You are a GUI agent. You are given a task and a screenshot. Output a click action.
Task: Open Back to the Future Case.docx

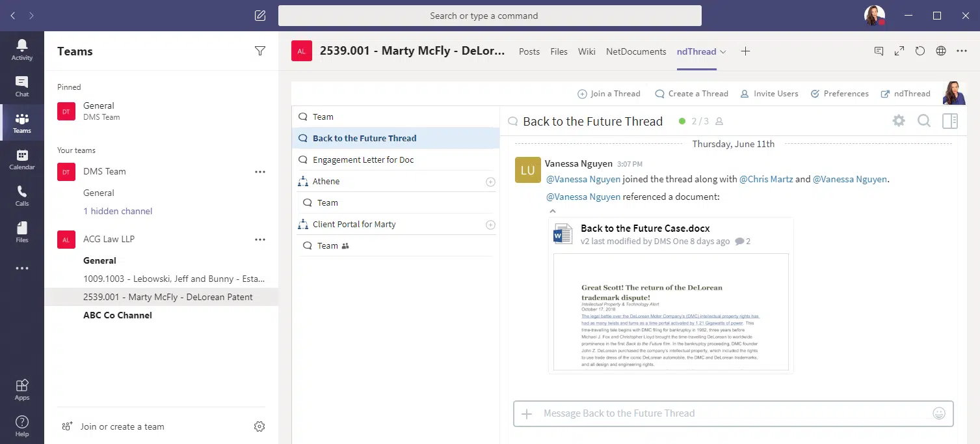point(645,229)
